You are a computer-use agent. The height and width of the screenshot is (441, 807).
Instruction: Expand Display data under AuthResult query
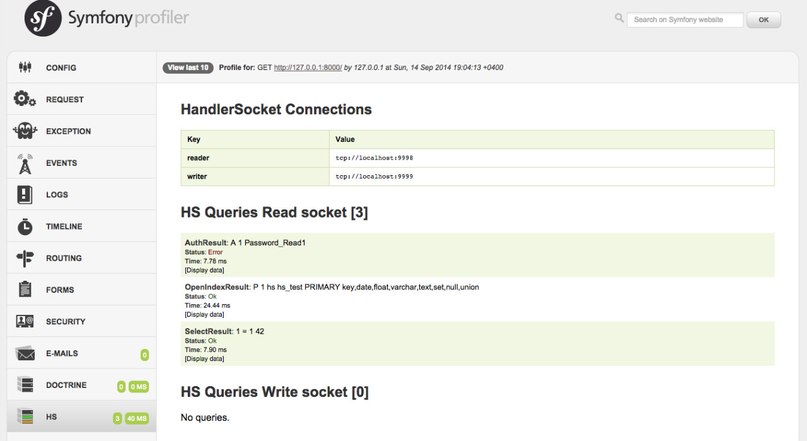click(204, 270)
